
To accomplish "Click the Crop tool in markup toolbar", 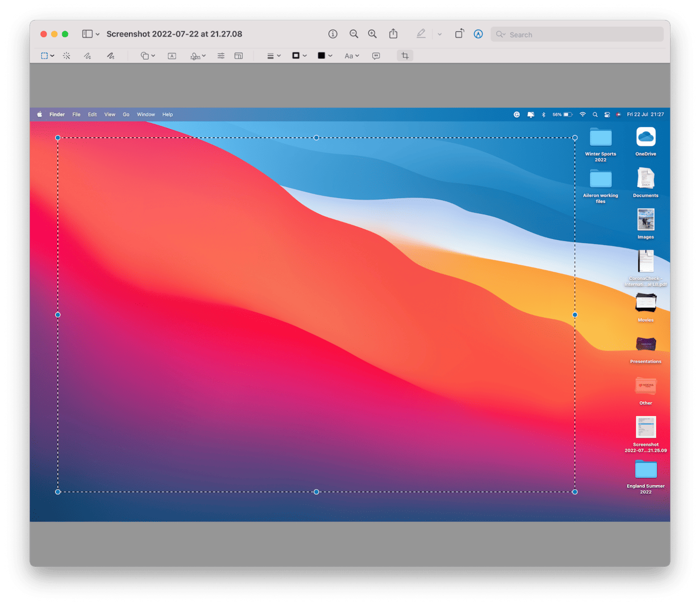I will (x=405, y=56).
